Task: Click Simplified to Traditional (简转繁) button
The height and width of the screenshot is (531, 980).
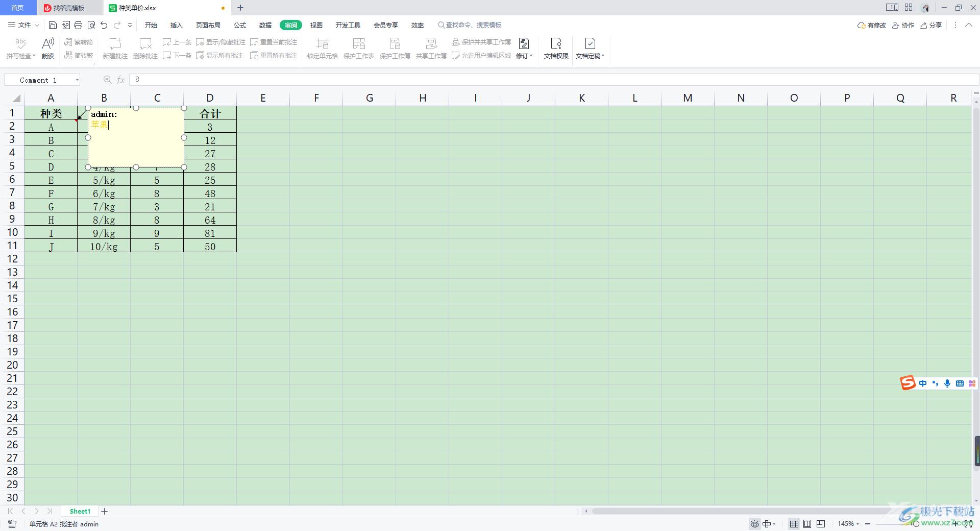Action: point(79,56)
